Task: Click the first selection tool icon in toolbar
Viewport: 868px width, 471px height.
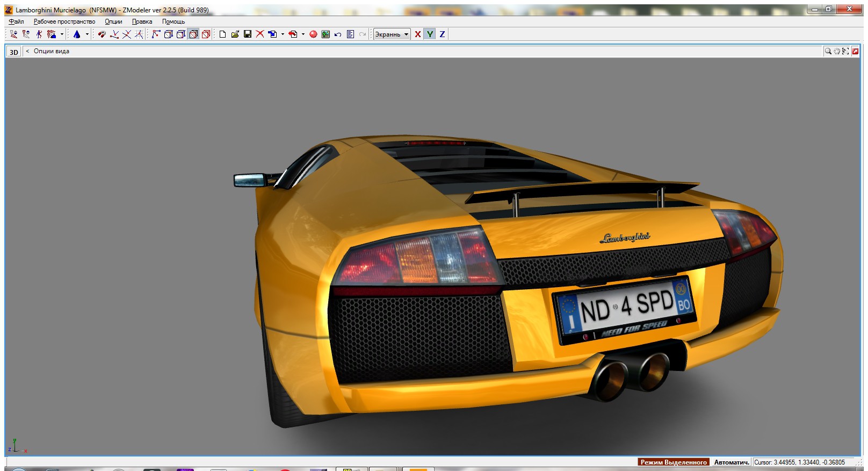Action: click(14, 34)
